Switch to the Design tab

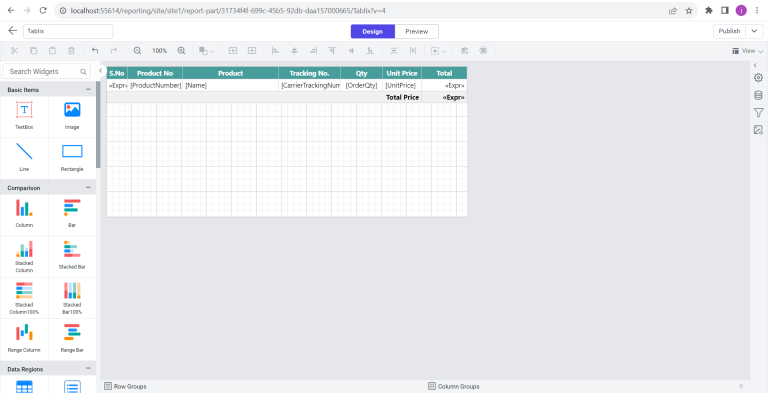(372, 31)
